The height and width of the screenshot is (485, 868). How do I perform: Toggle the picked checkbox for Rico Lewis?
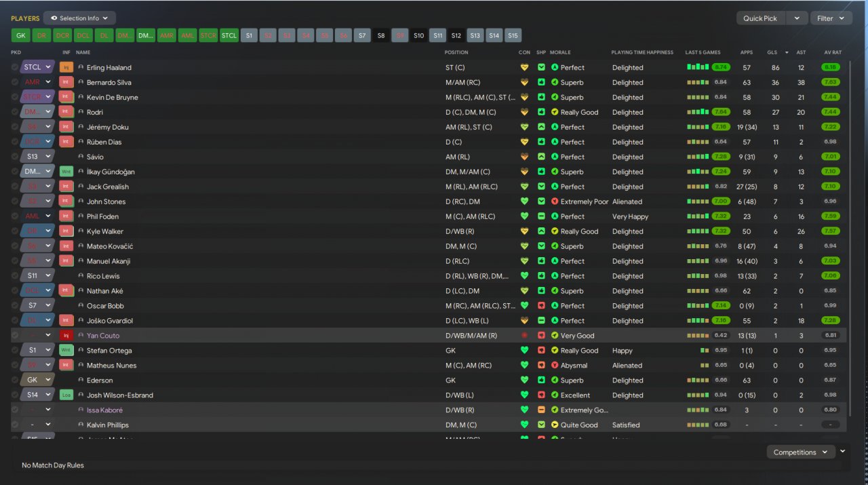pyautogui.click(x=15, y=276)
